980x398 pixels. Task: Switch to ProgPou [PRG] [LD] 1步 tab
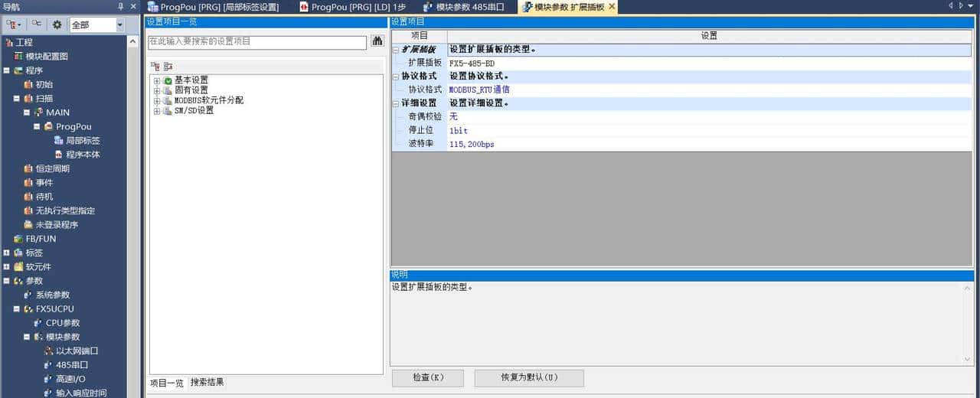tap(352, 7)
